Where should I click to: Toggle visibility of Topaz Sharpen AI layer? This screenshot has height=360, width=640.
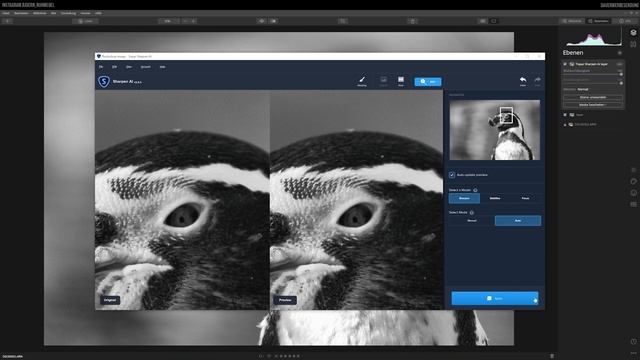(565, 64)
